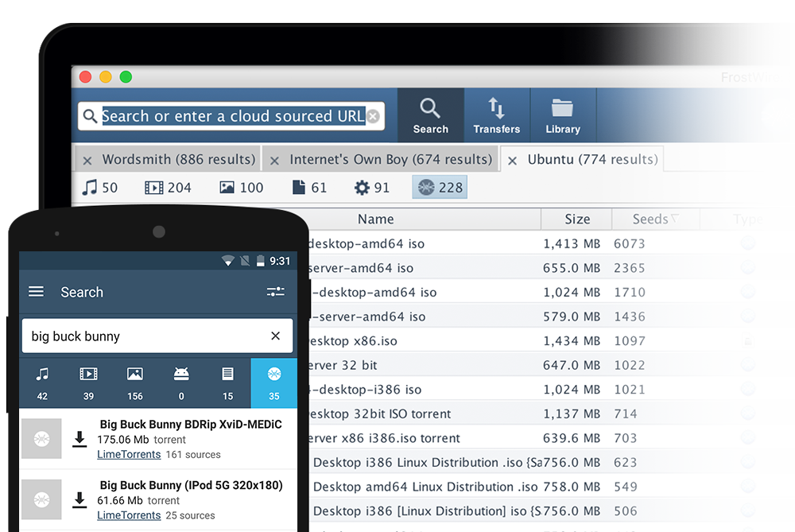
Task: Click the desktop cloud sourced URL search field
Action: coord(231,116)
